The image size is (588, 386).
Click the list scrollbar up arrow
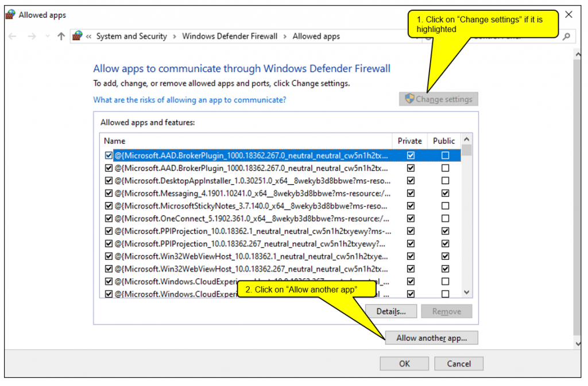(466, 139)
